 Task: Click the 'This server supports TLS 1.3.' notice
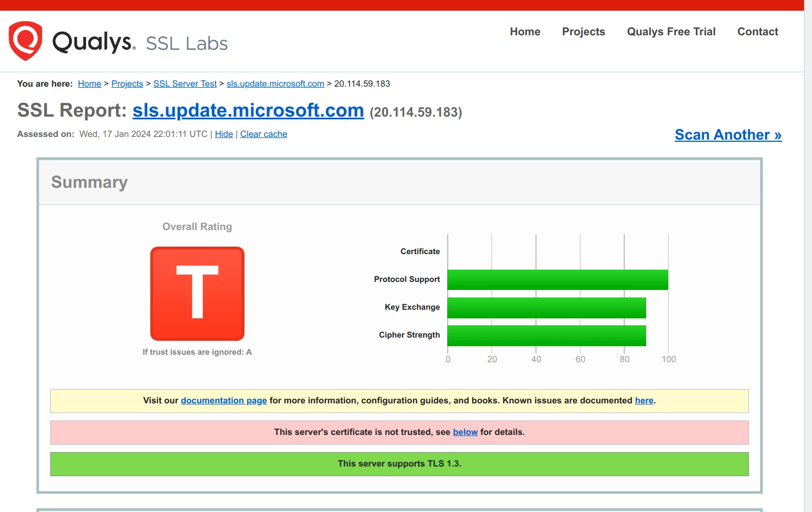[400, 464]
